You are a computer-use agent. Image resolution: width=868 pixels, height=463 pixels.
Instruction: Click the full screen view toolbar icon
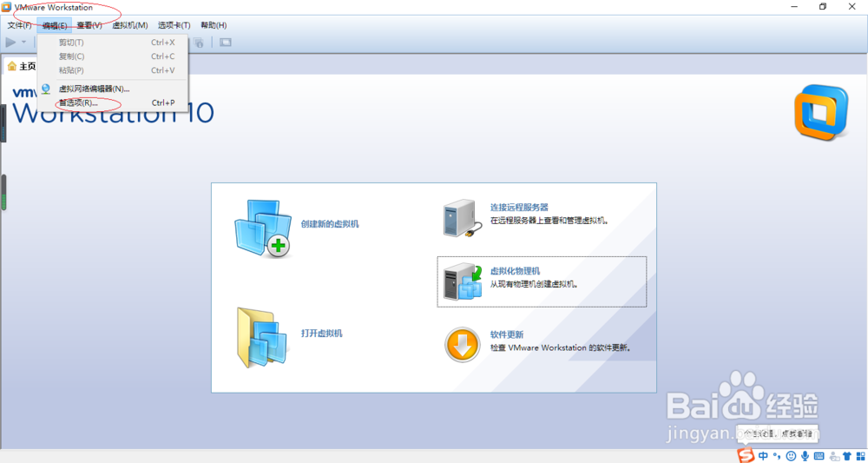coord(226,42)
